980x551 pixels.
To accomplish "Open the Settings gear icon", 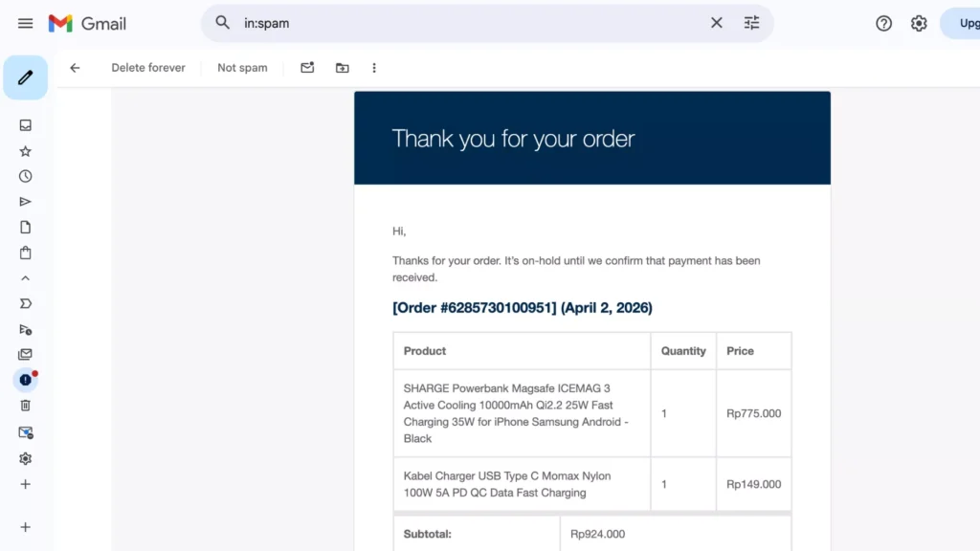I will [x=919, y=22].
